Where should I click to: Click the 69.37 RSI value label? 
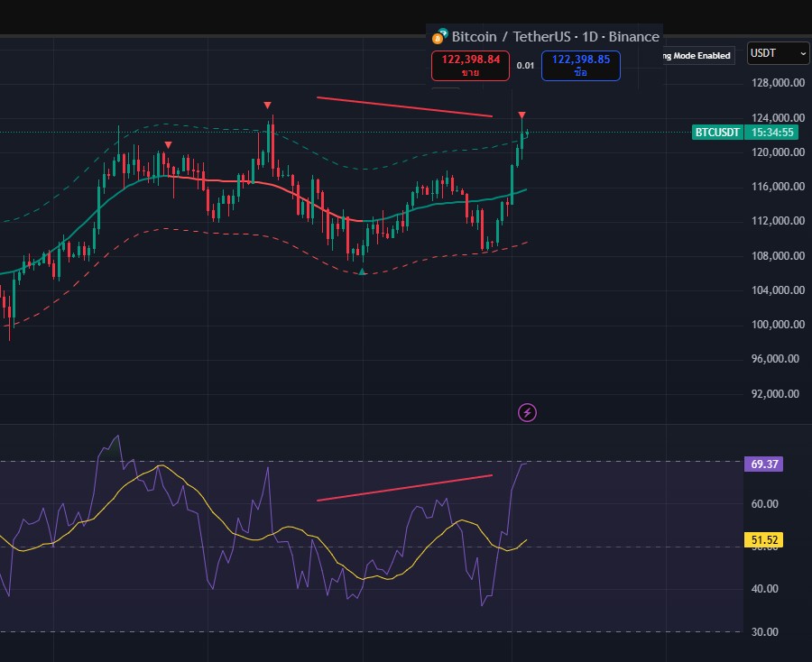[x=764, y=464]
